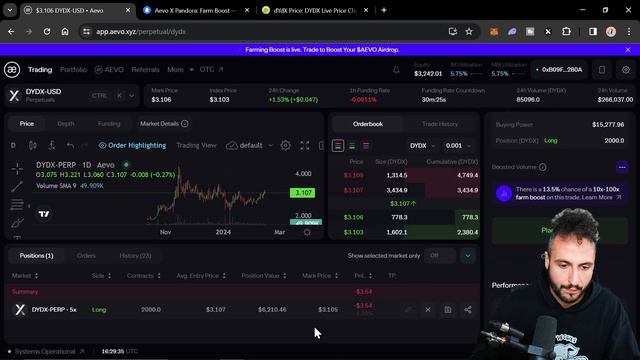Image resolution: width=640 pixels, height=360 pixels.
Task: Select the crosshair drawing tool
Action: coord(17,168)
